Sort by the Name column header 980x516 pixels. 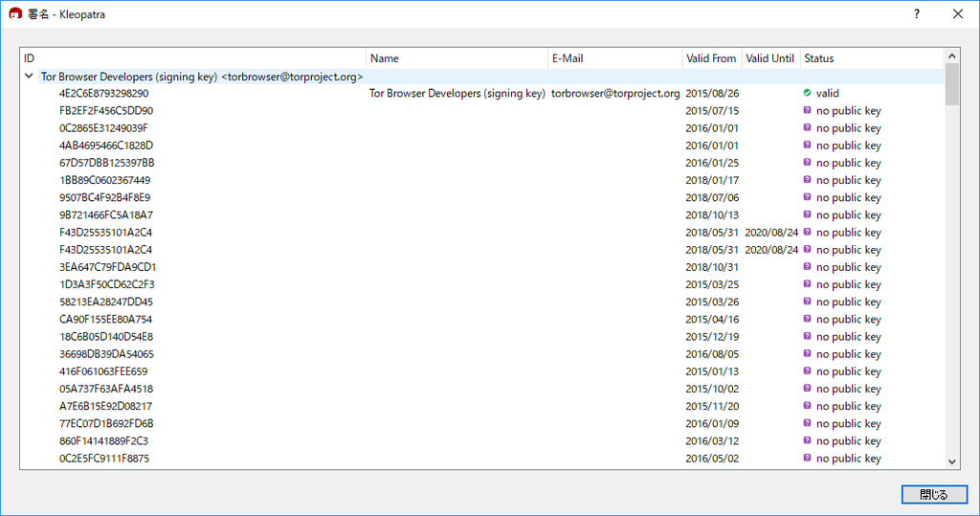(457, 58)
